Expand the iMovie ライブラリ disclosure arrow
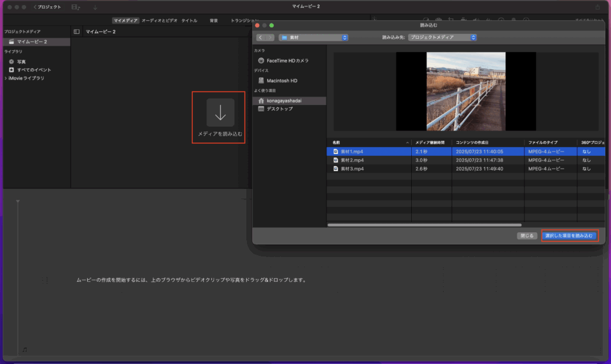The width and height of the screenshot is (611, 364). (x=6, y=78)
